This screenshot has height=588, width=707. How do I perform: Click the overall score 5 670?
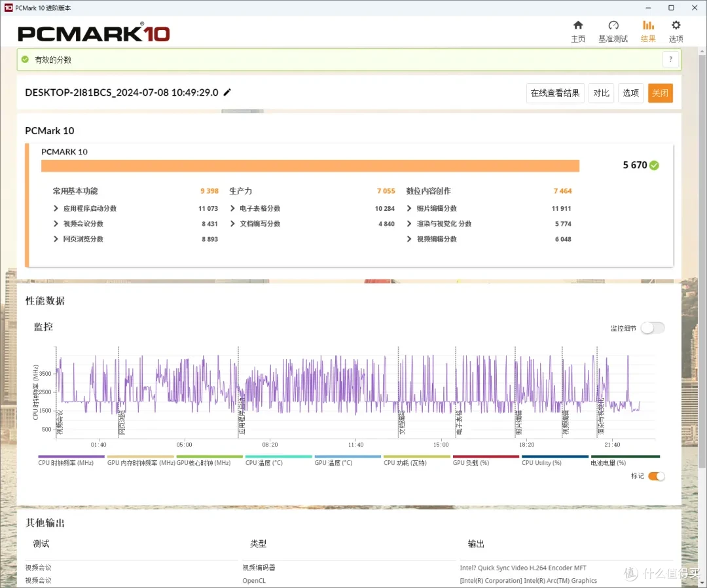[635, 165]
